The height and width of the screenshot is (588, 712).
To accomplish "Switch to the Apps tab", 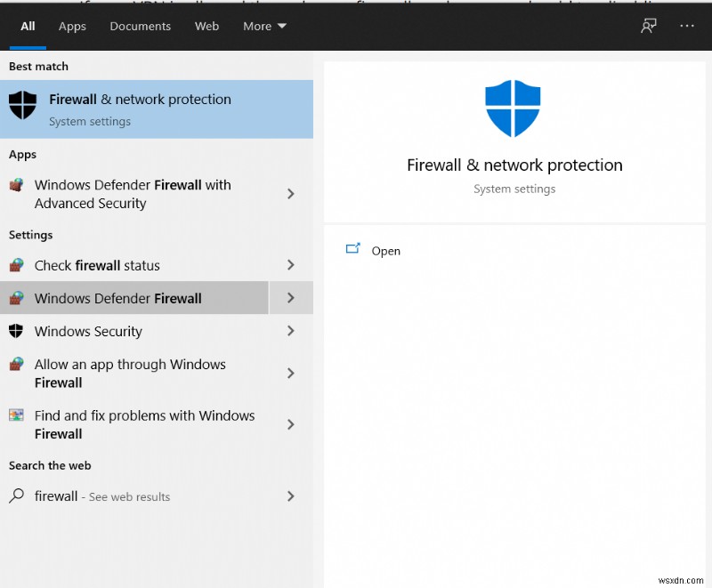I will (72, 26).
